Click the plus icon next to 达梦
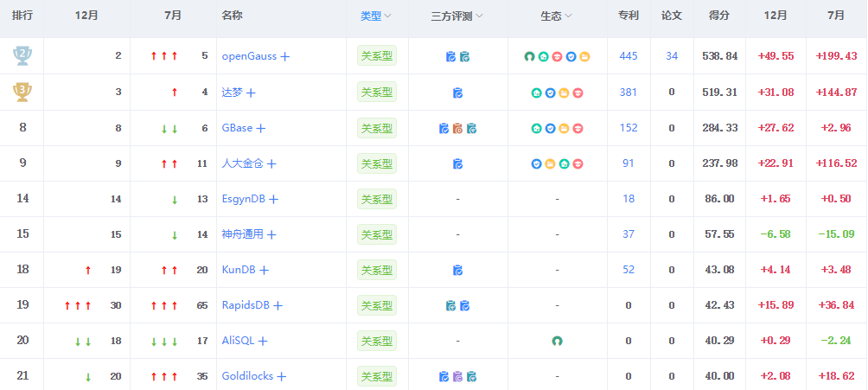The width and height of the screenshot is (868, 390). pos(252,93)
